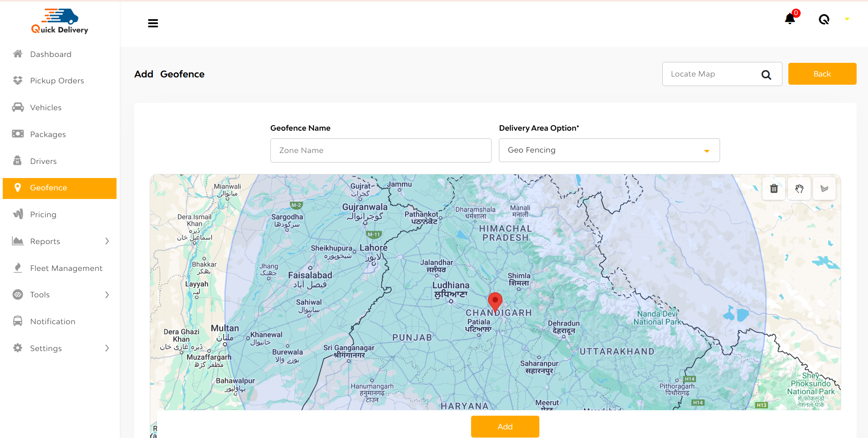The width and height of the screenshot is (868, 438).
Task: Expand the yellow profile dropdown arrow
Action: coord(847,19)
